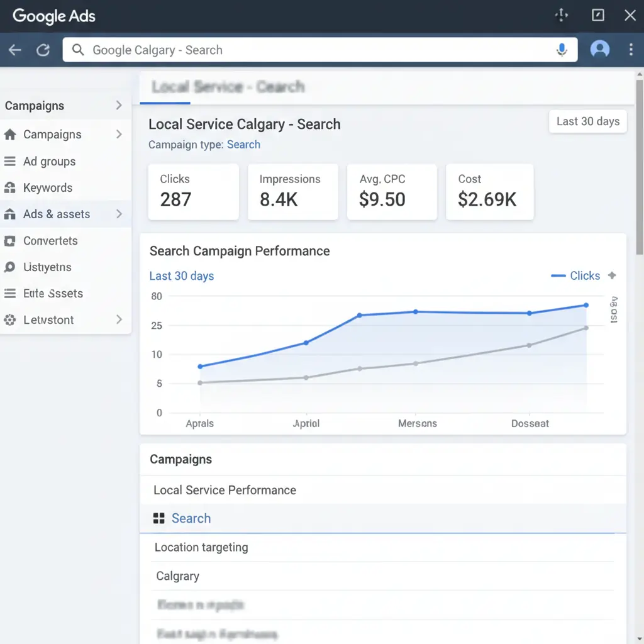Click the Search campaign type link

[243, 145]
